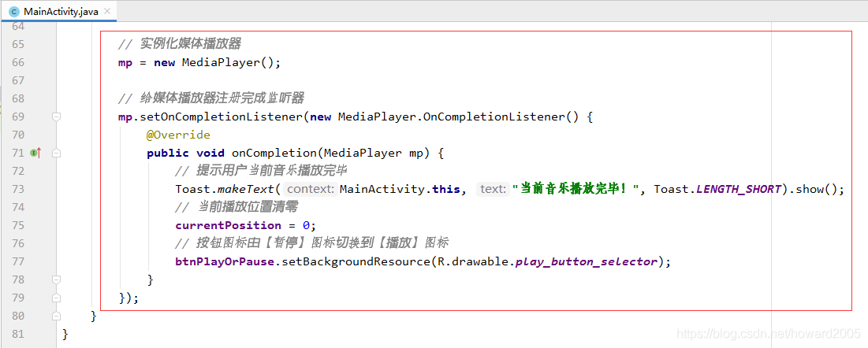Click MainActivity.this argument on line 73

(x=400, y=189)
